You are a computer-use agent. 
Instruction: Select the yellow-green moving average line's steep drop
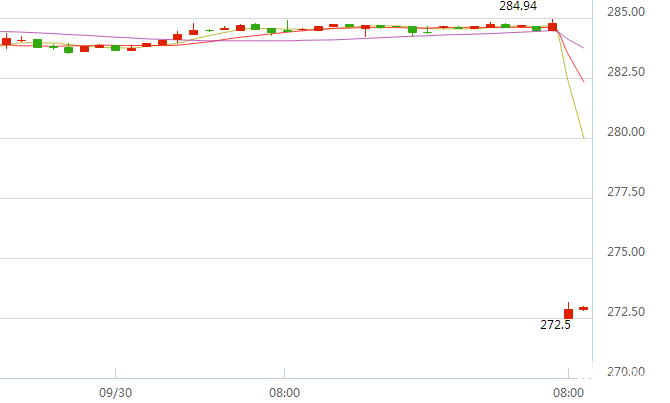pyautogui.click(x=571, y=85)
